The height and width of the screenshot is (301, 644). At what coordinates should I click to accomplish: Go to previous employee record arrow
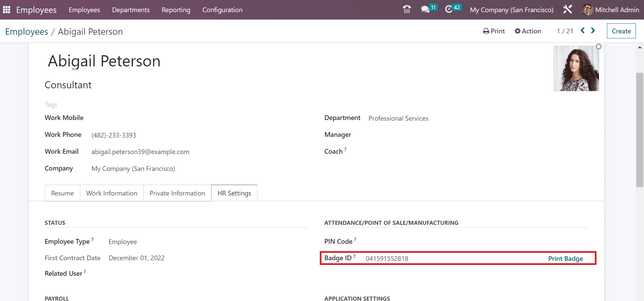582,31
